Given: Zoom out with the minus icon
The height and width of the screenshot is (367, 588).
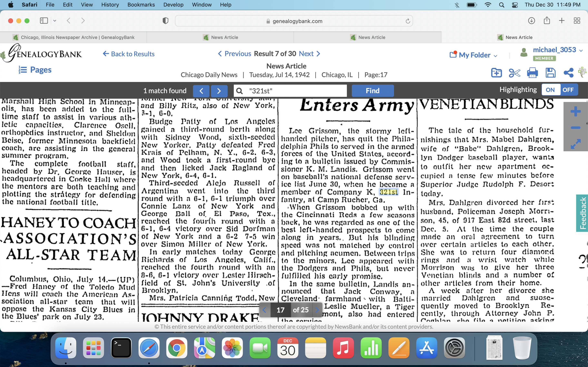Looking at the screenshot, I should tap(575, 128).
